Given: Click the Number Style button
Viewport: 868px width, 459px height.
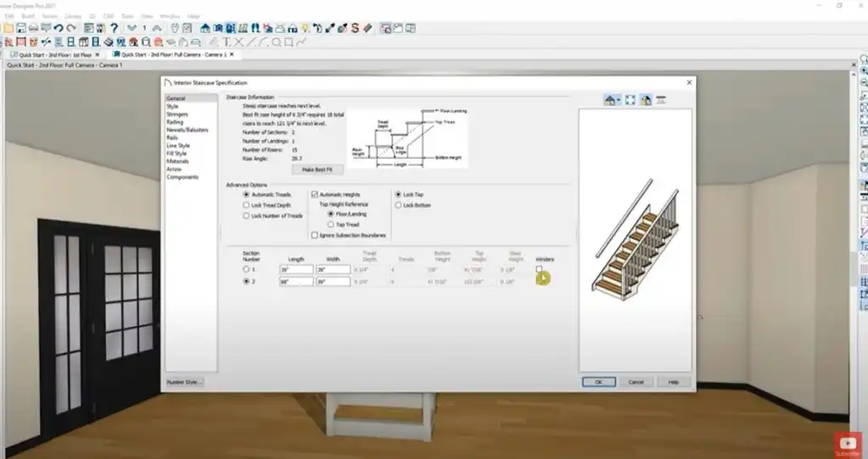Looking at the screenshot, I should [x=185, y=382].
